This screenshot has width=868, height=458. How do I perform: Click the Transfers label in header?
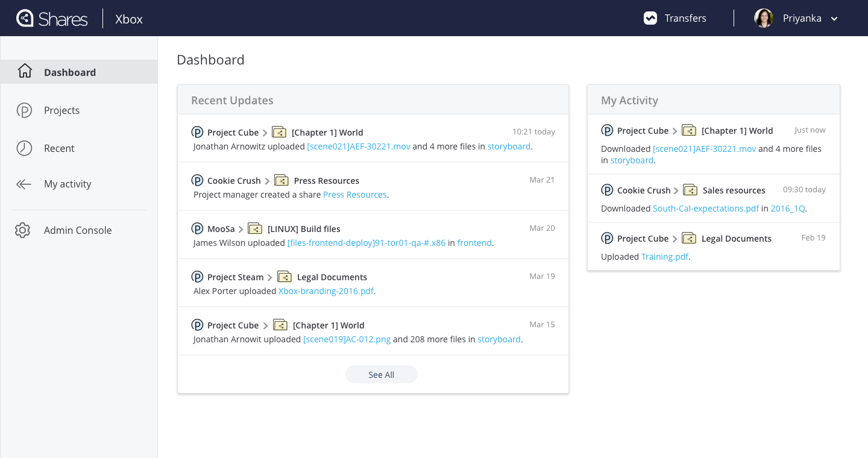click(x=685, y=18)
